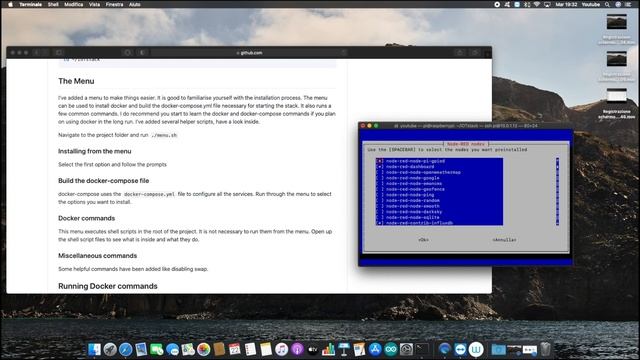Click the menu bar date and time
The height and width of the screenshot is (360, 640).
tap(566, 4)
